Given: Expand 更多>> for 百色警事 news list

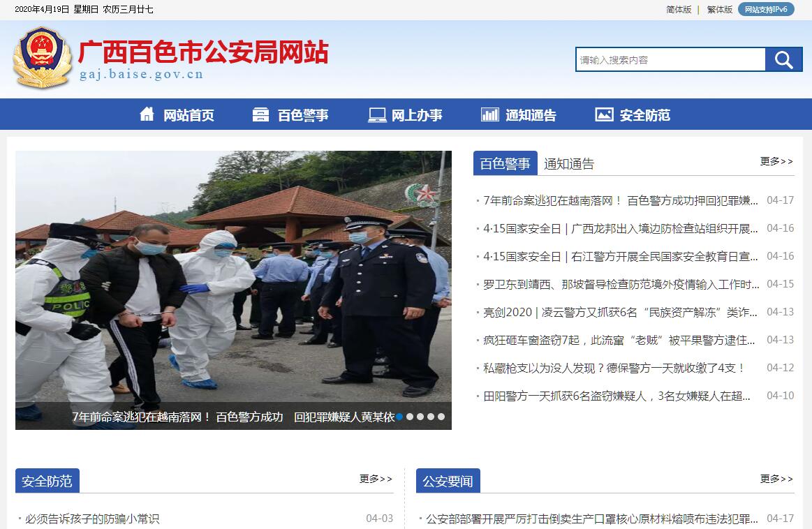Looking at the screenshot, I should (776, 161).
